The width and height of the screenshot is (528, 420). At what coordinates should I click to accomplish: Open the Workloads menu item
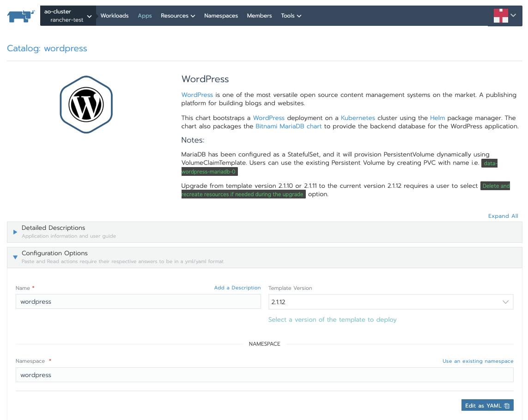pos(115,16)
